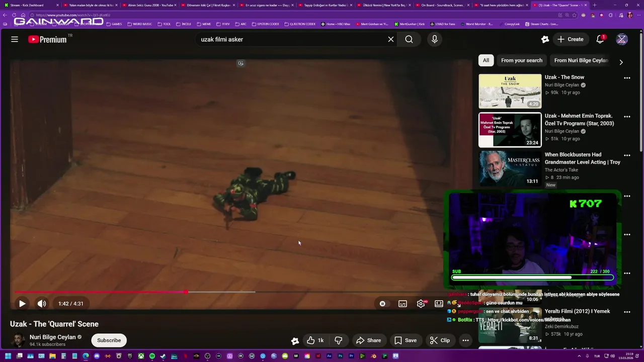This screenshot has height=362, width=644.
Task: Open options for Yeraltı Filmi video
Action: click(x=627, y=312)
